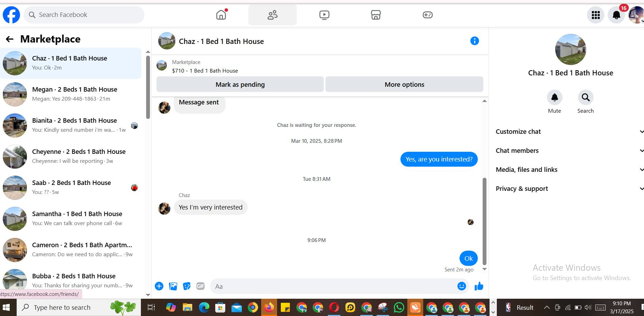This screenshot has width=644, height=316.
Task: Open the Gaming controller icon
Action: (428, 15)
